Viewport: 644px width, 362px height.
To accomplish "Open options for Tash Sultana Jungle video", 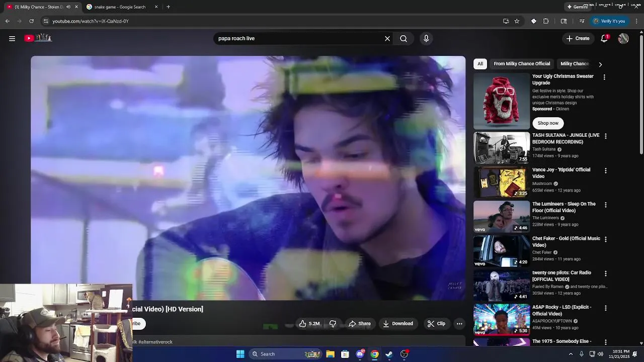I will (605, 136).
